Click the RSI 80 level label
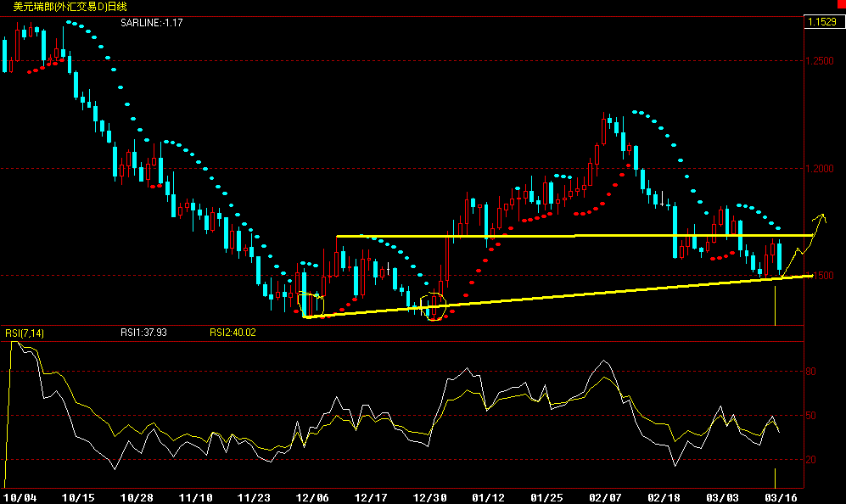The image size is (846, 504). coord(810,372)
